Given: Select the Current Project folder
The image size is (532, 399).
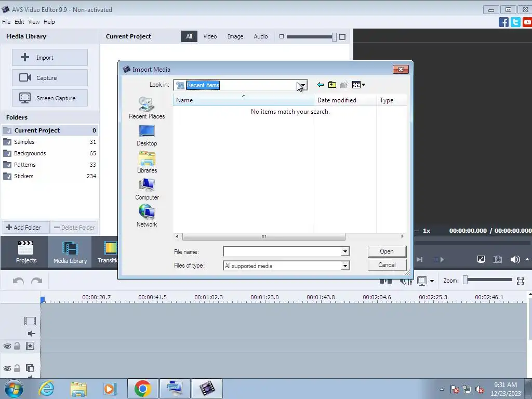Looking at the screenshot, I should coord(50,130).
